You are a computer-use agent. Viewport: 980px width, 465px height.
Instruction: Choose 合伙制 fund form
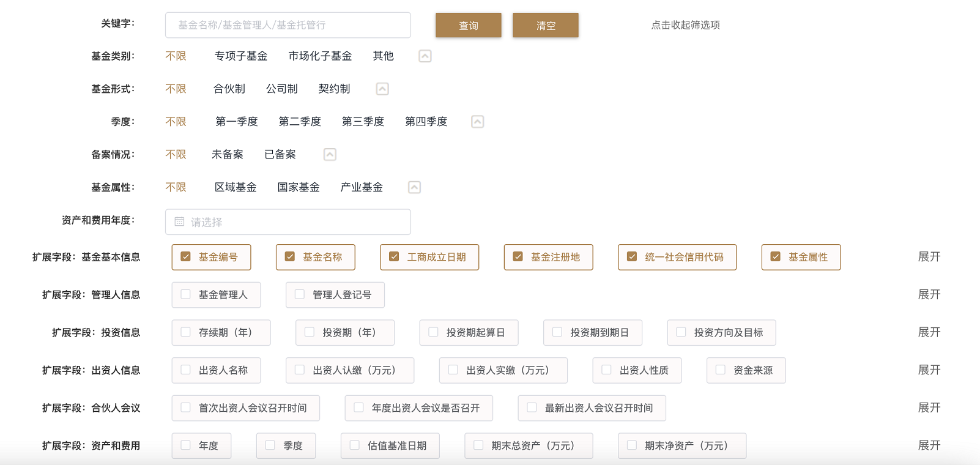click(x=229, y=89)
